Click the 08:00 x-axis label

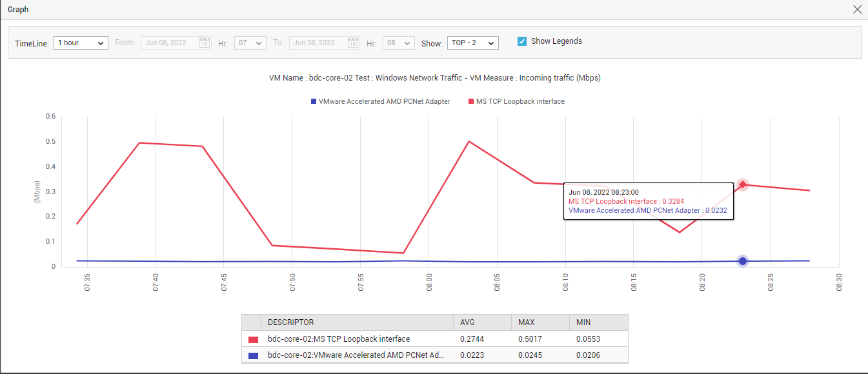click(429, 282)
